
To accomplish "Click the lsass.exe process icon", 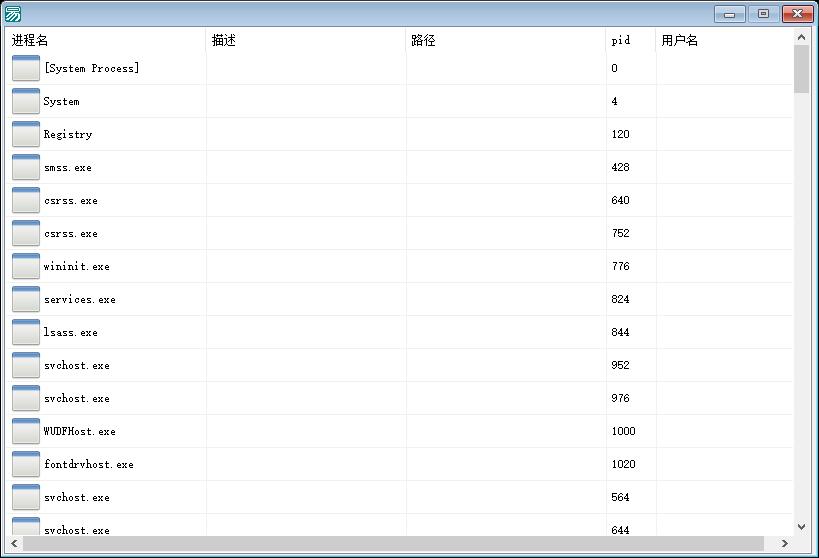I will tap(26, 332).
